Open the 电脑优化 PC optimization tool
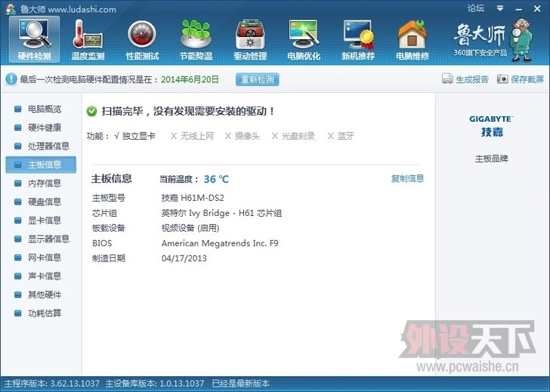The width and height of the screenshot is (550, 392). point(304,39)
